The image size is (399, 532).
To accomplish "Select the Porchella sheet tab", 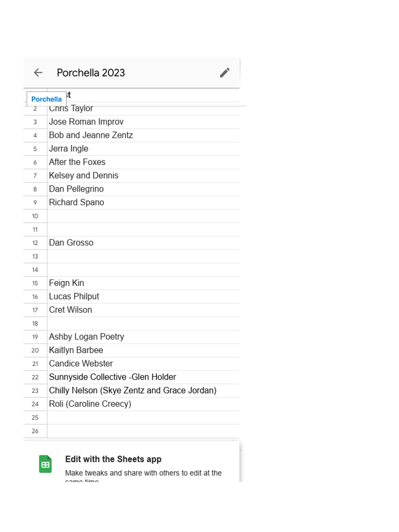I will tap(46, 99).
